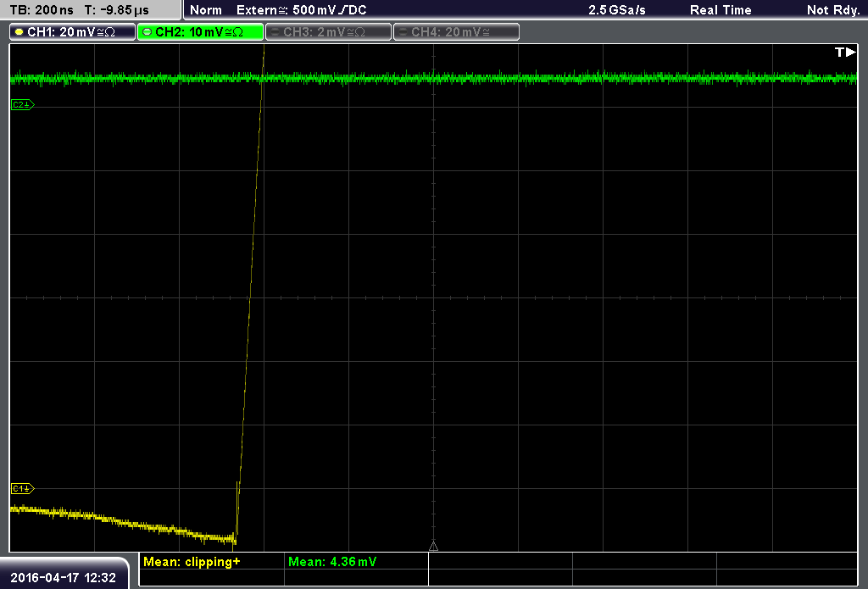
Task: Click the C1 ground level marker
Action: click(x=22, y=489)
